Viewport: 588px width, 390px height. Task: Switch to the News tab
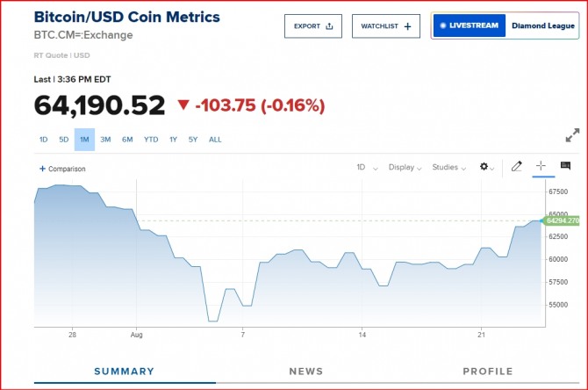pyautogui.click(x=305, y=372)
